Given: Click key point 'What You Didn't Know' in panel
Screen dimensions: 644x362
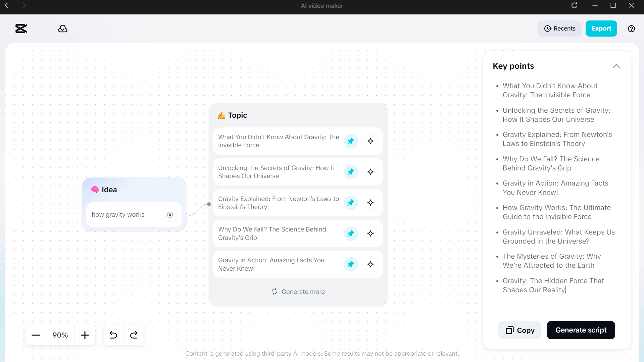Looking at the screenshot, I should pos(550,90).
